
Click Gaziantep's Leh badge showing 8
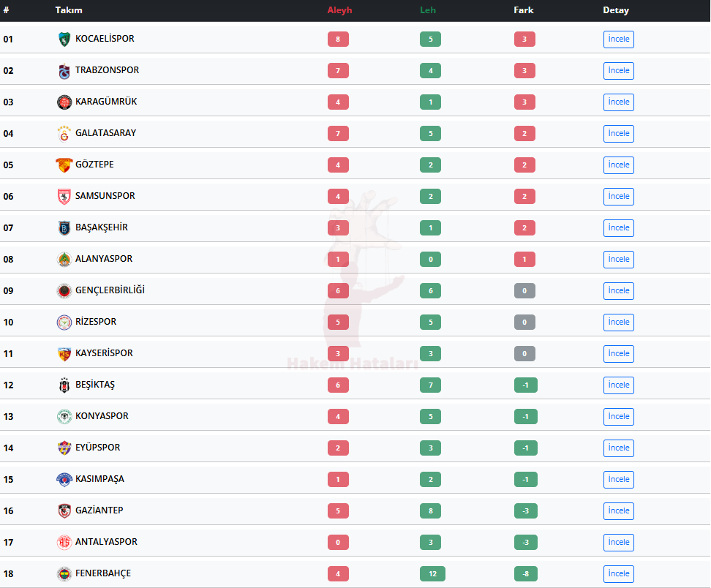point(430,511)
